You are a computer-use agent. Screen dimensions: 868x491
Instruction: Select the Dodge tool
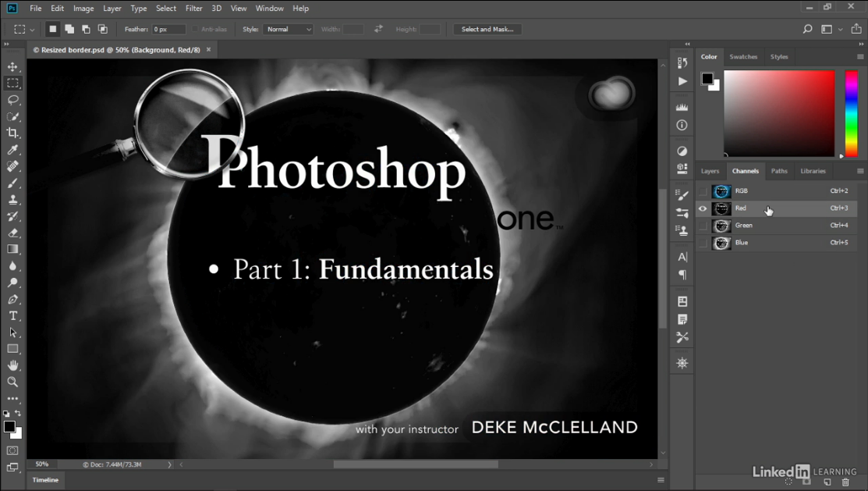pos(12,283)
